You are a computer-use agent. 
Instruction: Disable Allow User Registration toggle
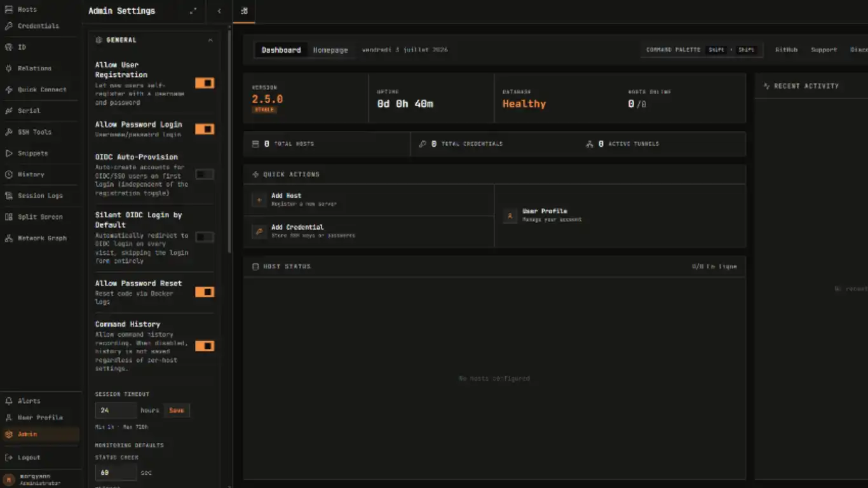click(x=205, y=83)
